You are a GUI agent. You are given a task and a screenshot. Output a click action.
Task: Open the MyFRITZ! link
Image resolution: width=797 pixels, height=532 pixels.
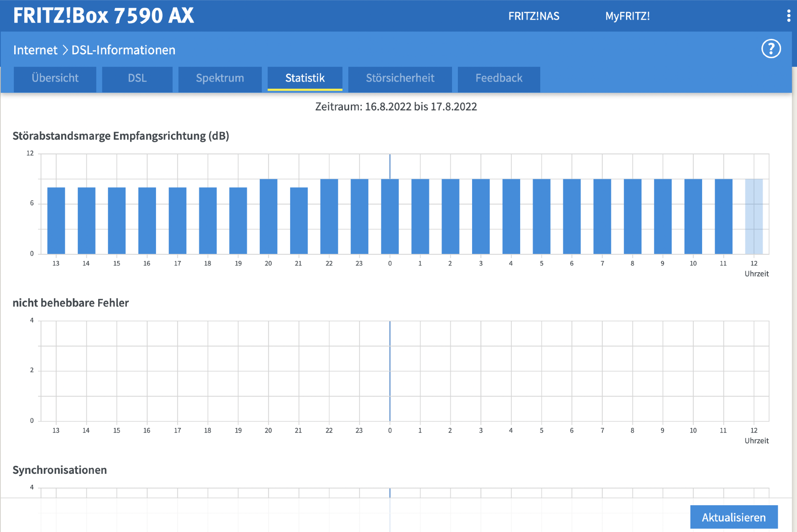coord(628,16)
